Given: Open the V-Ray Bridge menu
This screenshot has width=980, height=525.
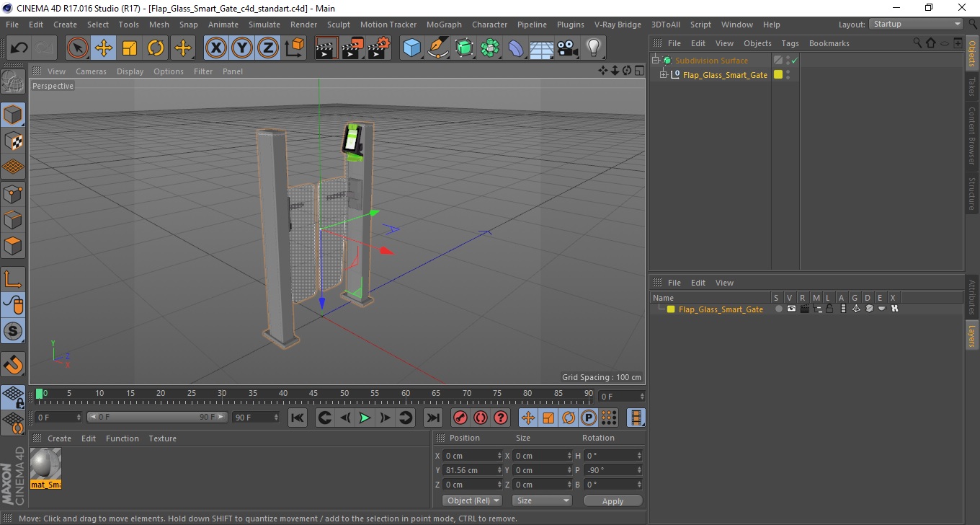Looking at the screenshot, I should click(x=618, y=25).
